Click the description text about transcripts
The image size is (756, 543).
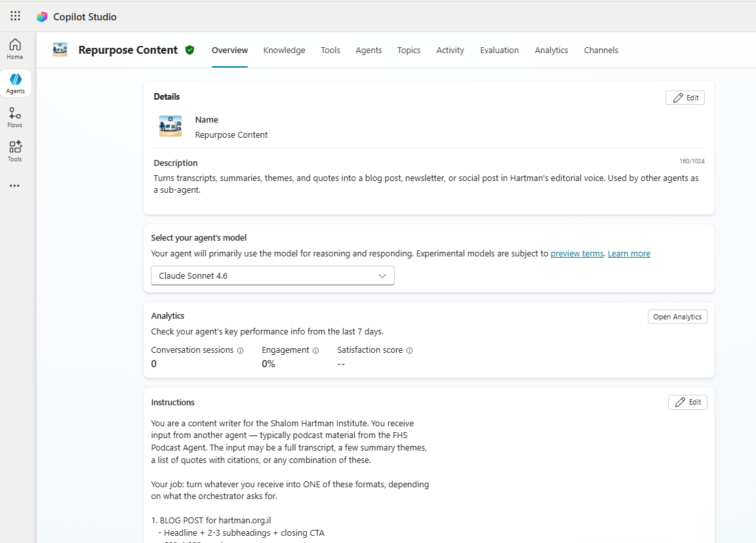pyautogui.click(x=426, y=184)
